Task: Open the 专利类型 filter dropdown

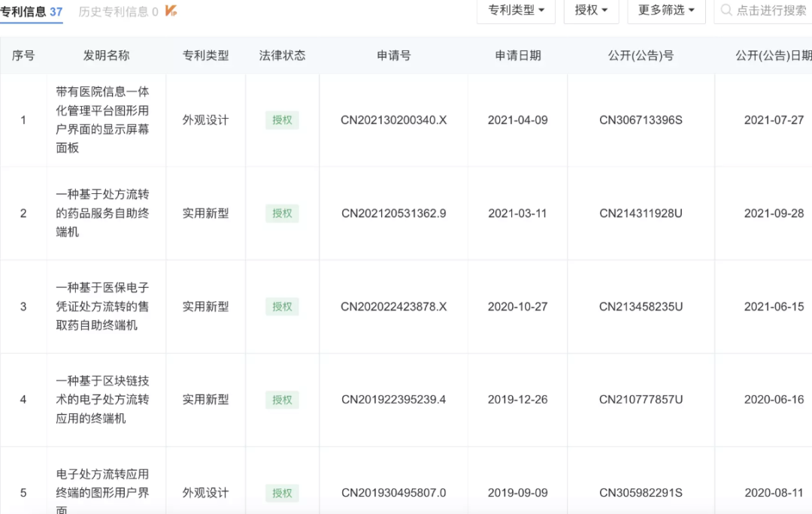Action: coord(515,11)
